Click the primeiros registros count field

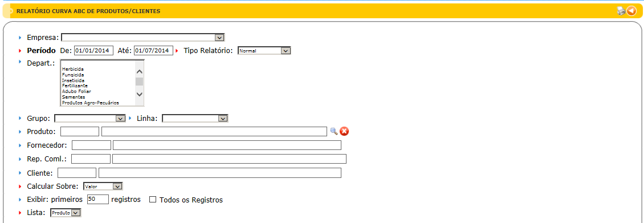98,199
